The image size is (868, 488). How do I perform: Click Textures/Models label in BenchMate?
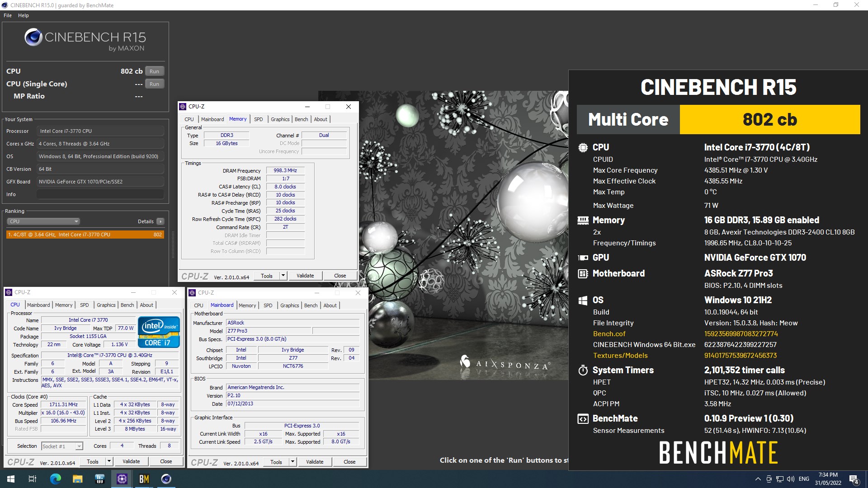click(x=620, y=356)
